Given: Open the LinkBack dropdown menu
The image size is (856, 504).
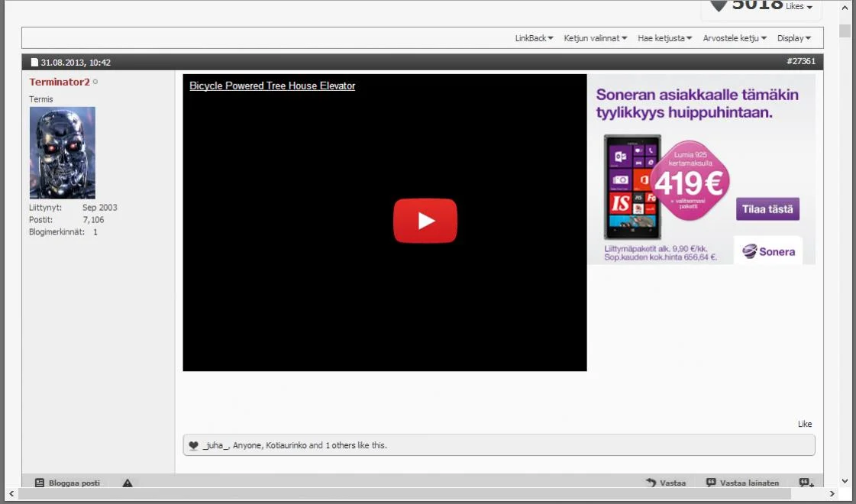Looking at the screenshot, I should coord(534,38).
